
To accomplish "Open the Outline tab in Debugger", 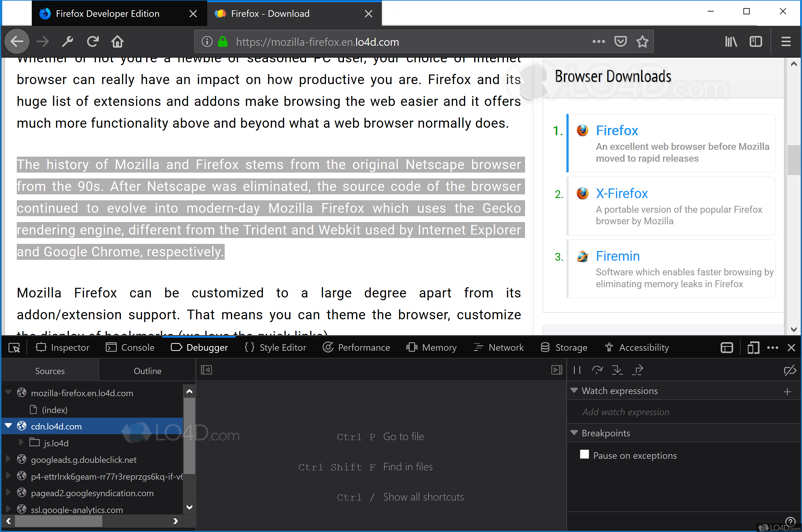I will 147,371.
